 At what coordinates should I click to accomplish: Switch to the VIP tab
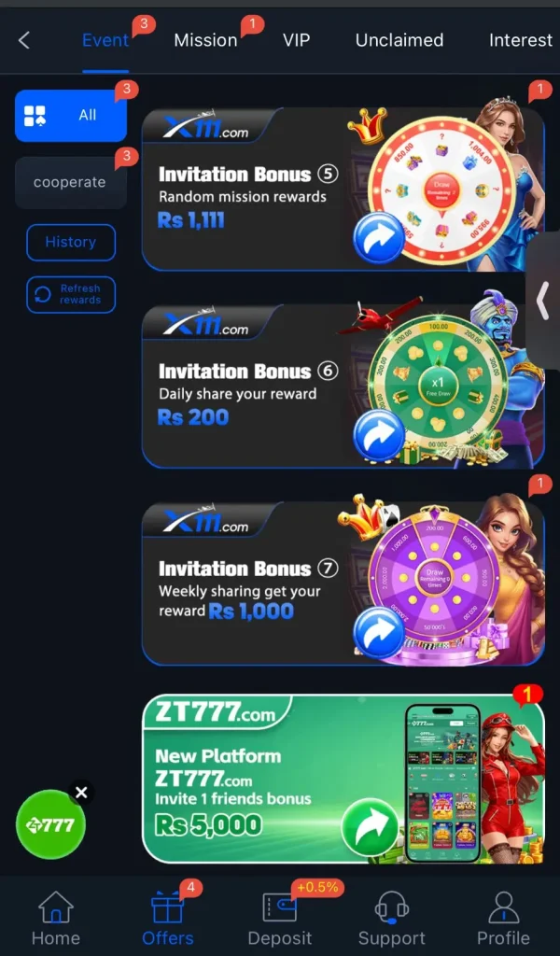296,40
